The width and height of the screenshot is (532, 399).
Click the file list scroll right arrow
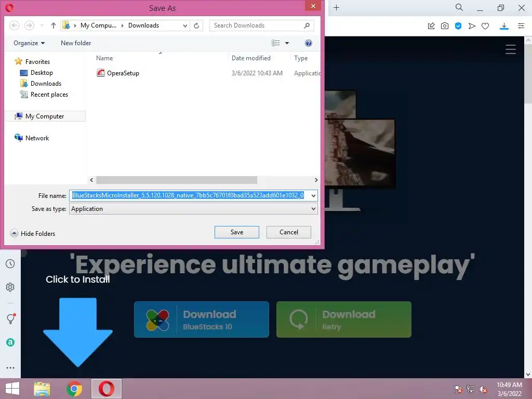316,180
